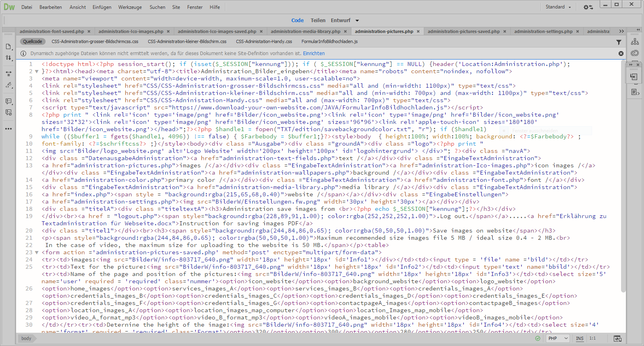
Task: Switch to Entwurf design view
Action: (x=341, y=21)
